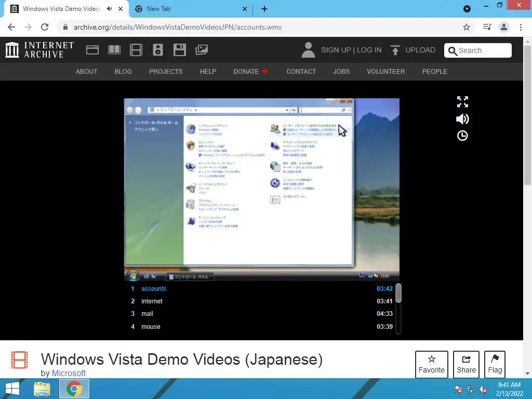Open a new tab with plus button
This screenshot has width=532, height=399.
[264, 9]
